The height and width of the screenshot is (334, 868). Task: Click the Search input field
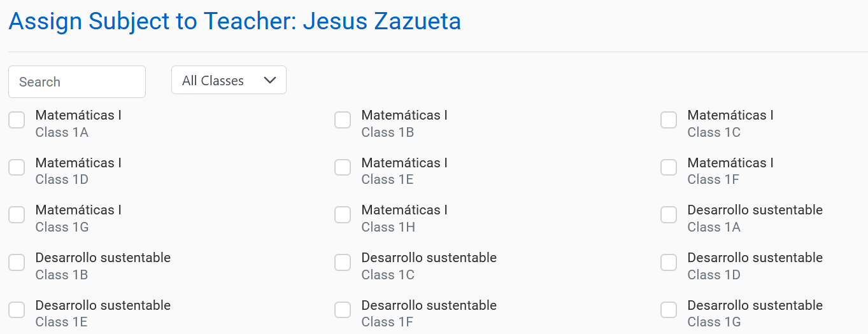[x=77, y=82]
